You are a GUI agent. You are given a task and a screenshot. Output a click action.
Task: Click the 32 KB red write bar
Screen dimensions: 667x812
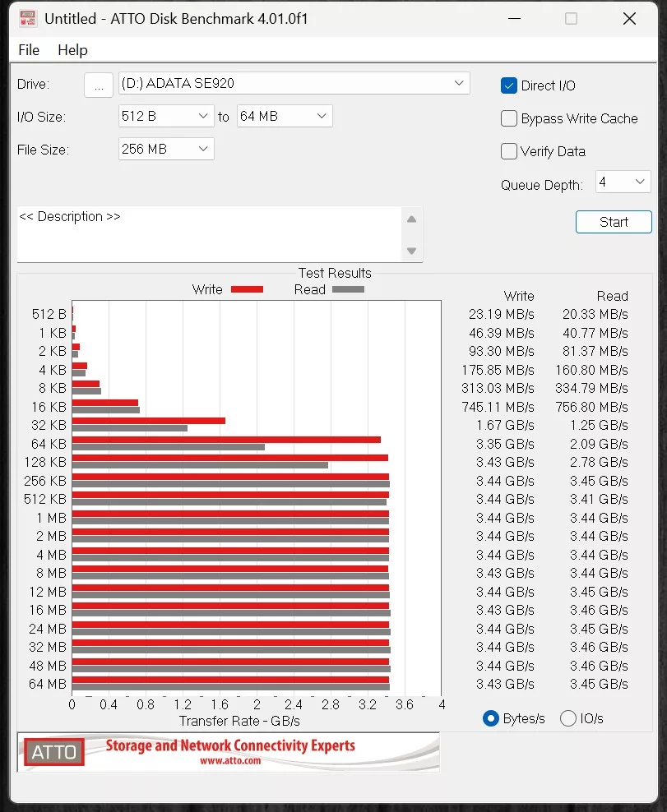[x=149, y=421]
